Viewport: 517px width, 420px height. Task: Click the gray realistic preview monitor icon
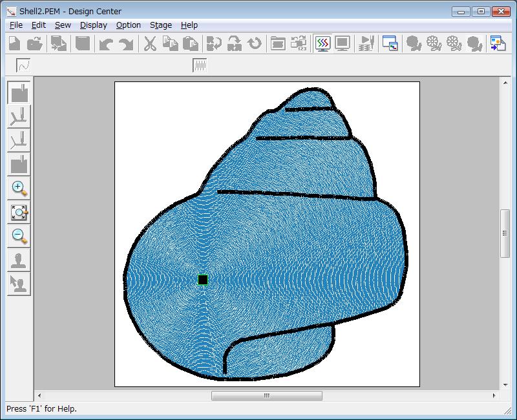tap(343, 43)
